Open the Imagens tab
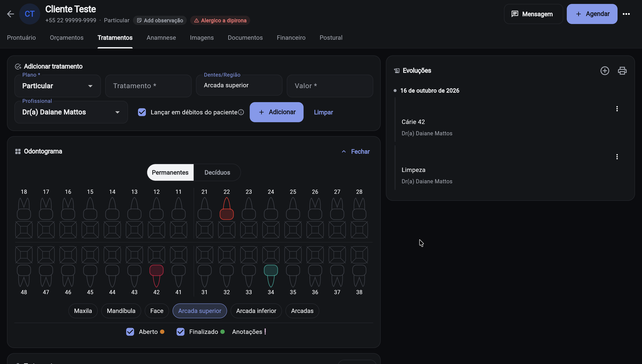The height and width of the screenshot is (364, 642). pos(202,38)
